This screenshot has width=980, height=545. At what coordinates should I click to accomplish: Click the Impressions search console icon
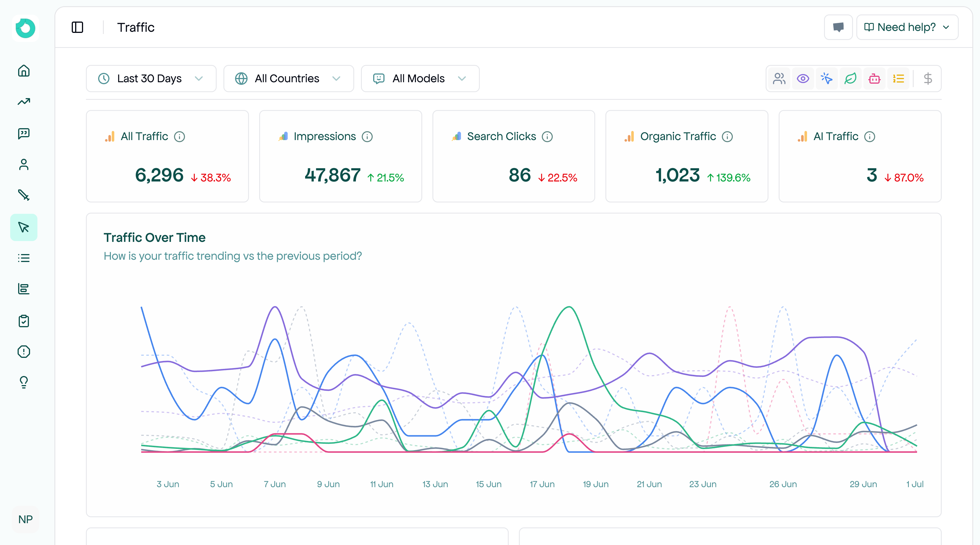click(283, 137)
